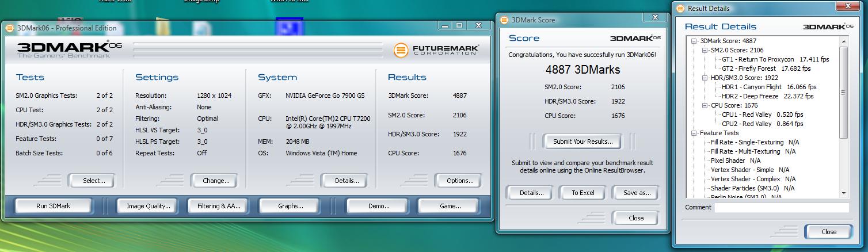Collapse the SM2.0 Score: 2106 node

(705, 50)
